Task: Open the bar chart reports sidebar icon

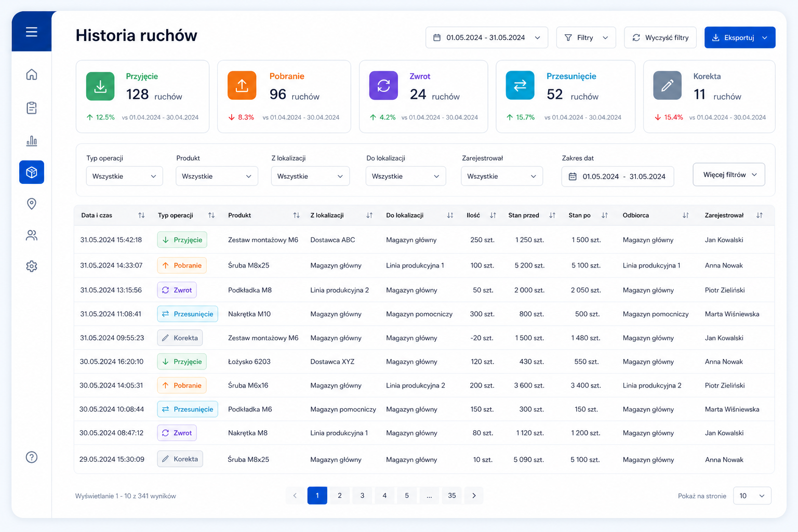Action: point(32,140)
